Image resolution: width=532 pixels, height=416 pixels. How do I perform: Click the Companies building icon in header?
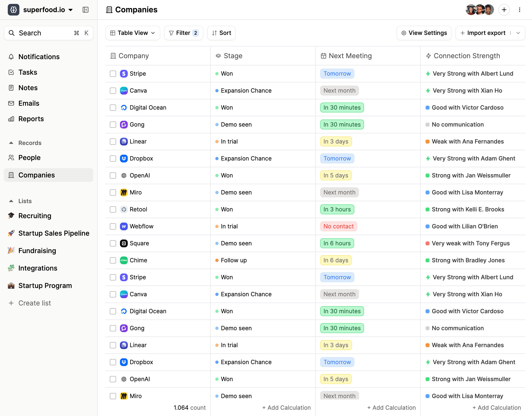tap(109, 10)
